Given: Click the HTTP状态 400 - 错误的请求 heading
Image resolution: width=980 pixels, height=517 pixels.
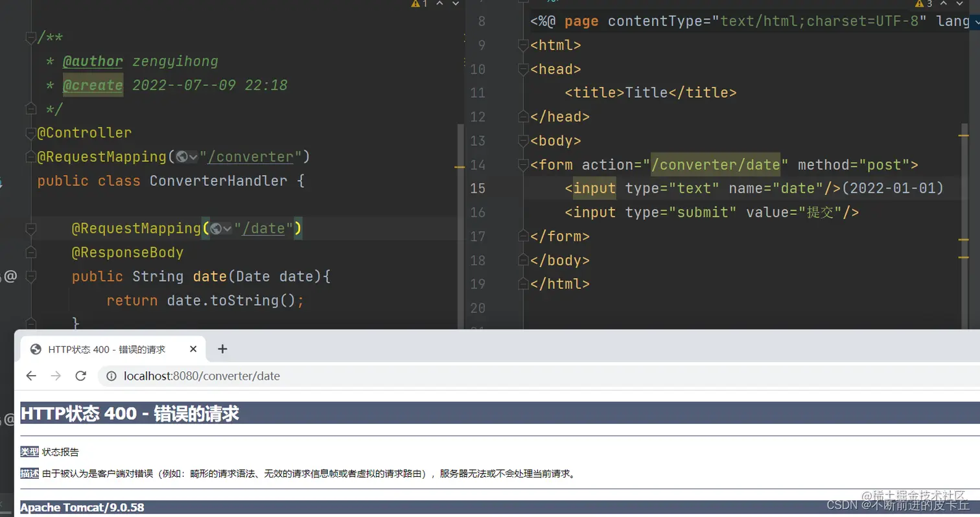Looking at the screenshot, I should pos(130,413).
